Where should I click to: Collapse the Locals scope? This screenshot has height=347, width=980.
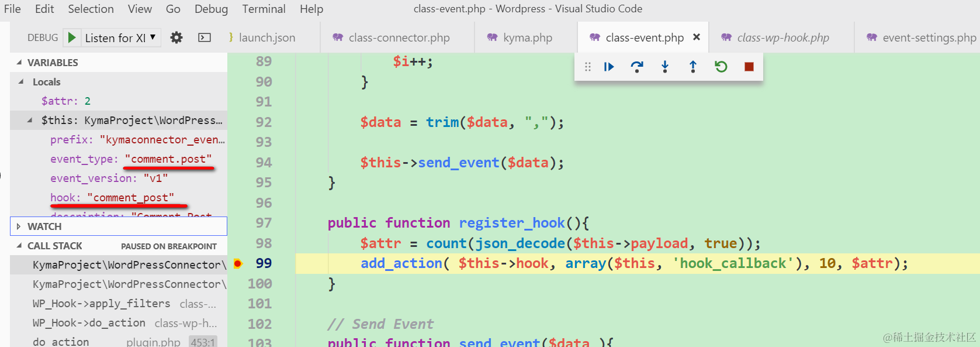coord(22,81)
